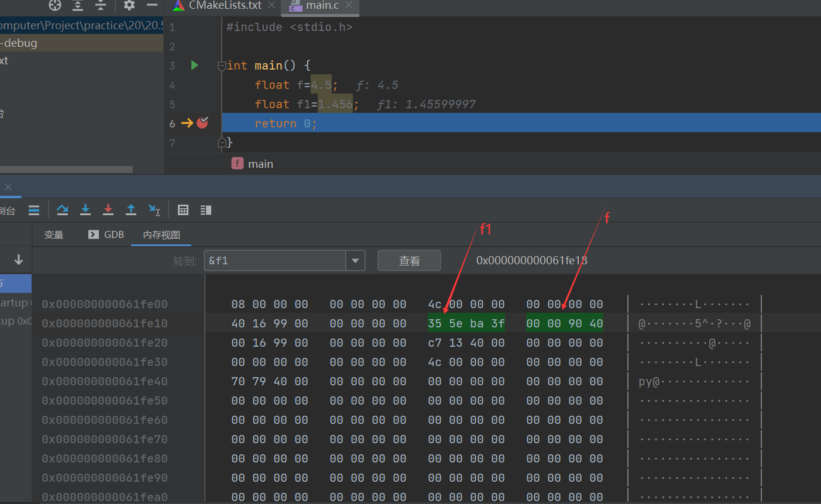Click the project panel horizontal scrollbar
This screenshot has height=504, width=821.
coord(66,170)
